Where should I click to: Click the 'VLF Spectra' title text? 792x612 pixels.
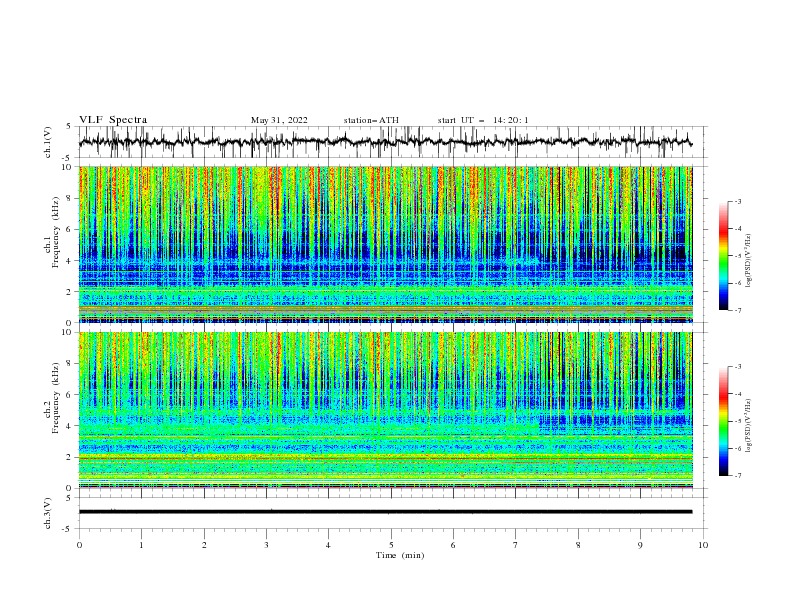[113, 120]
